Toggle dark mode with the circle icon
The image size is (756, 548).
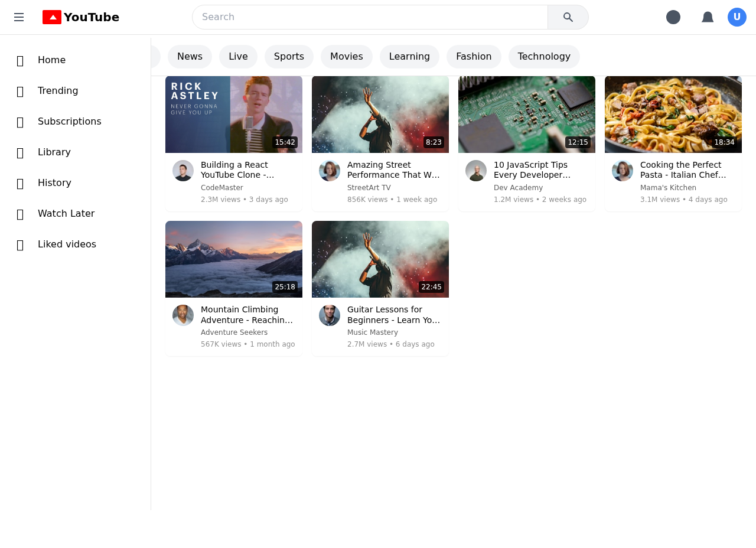tap(673, 17)
